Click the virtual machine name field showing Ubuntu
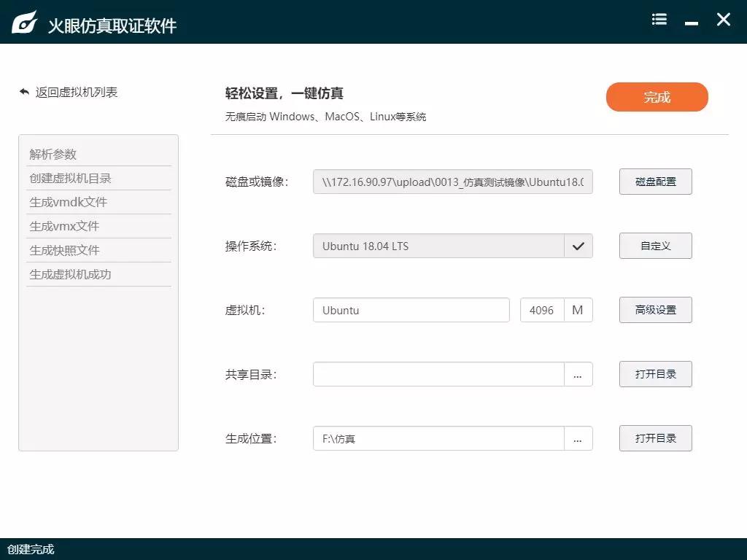This screenshot has width=747, height=560. click(411, 310)
